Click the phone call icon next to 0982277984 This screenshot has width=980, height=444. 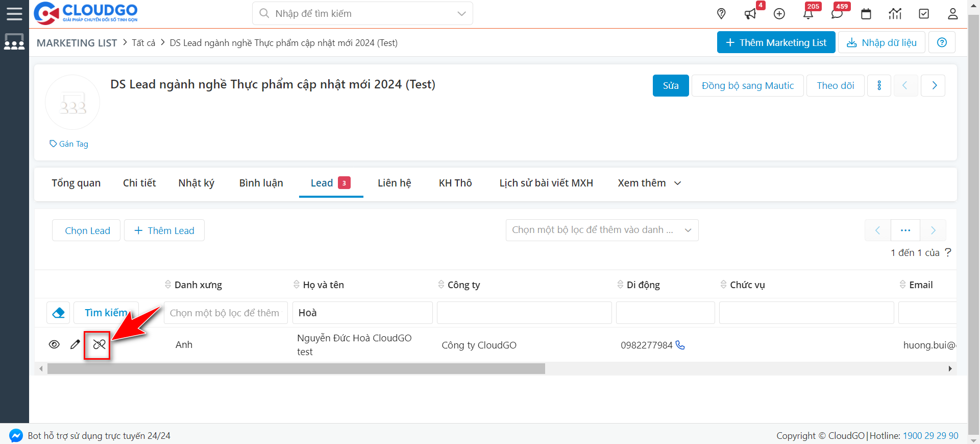(x=680, y=345)
